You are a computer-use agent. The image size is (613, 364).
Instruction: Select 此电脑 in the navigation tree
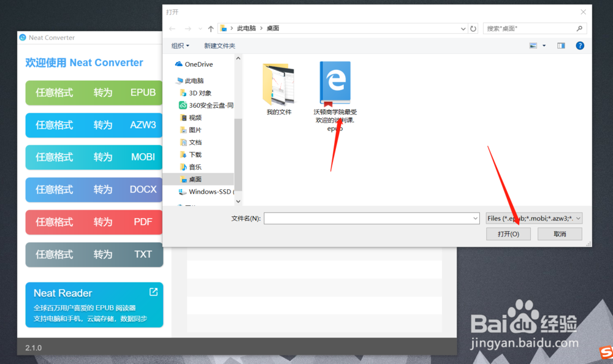point(191,80)
